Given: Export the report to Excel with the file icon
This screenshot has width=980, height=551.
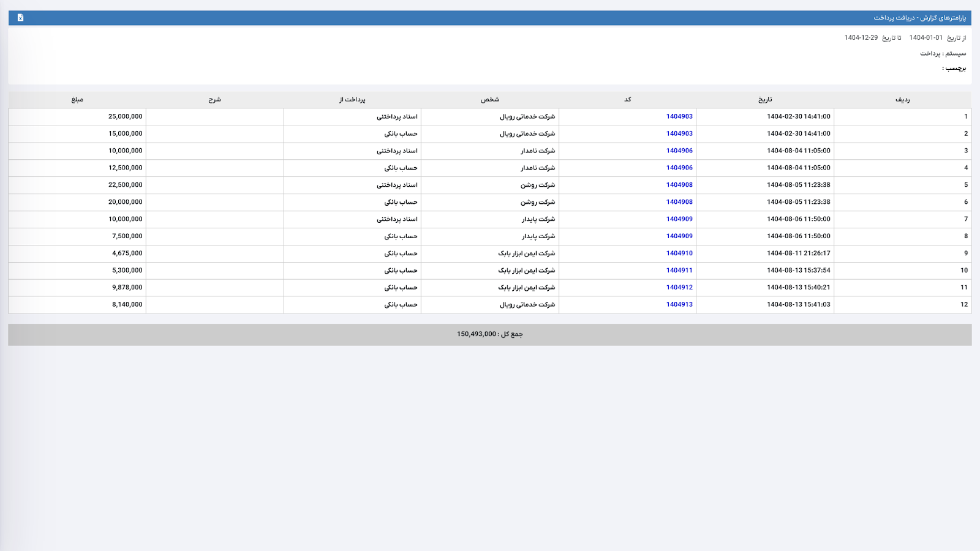Looking at the screenshot, I should click(20, 18).
